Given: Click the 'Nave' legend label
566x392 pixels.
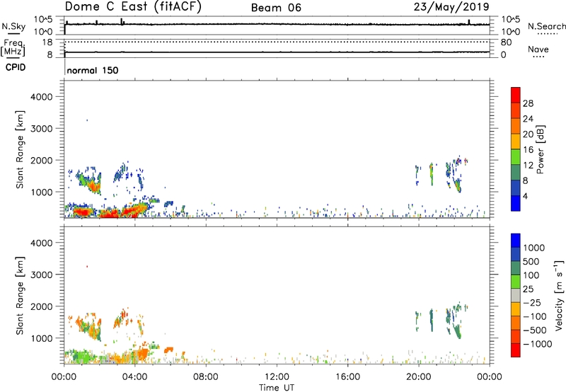Looking at the screenshot, I should [538, 49].
